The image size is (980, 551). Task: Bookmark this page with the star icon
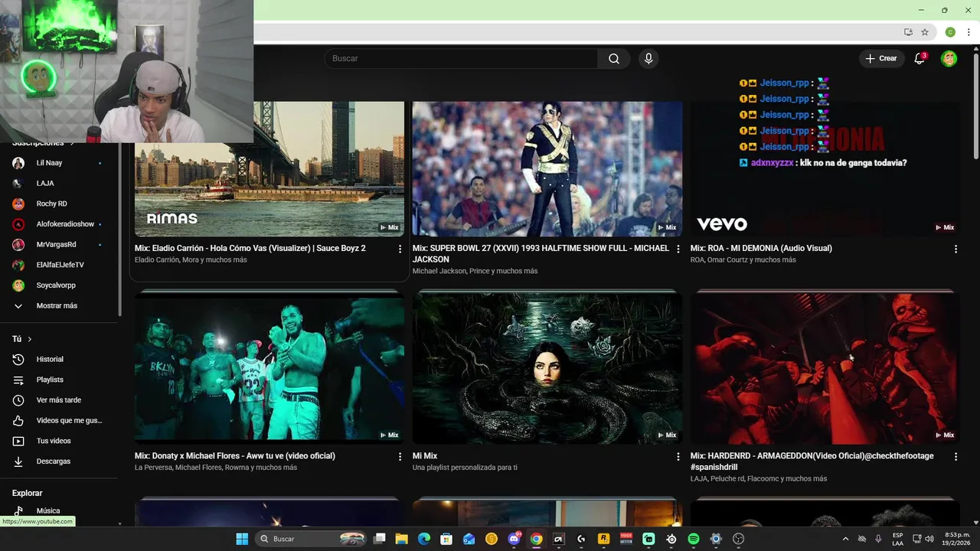point(925,32)
